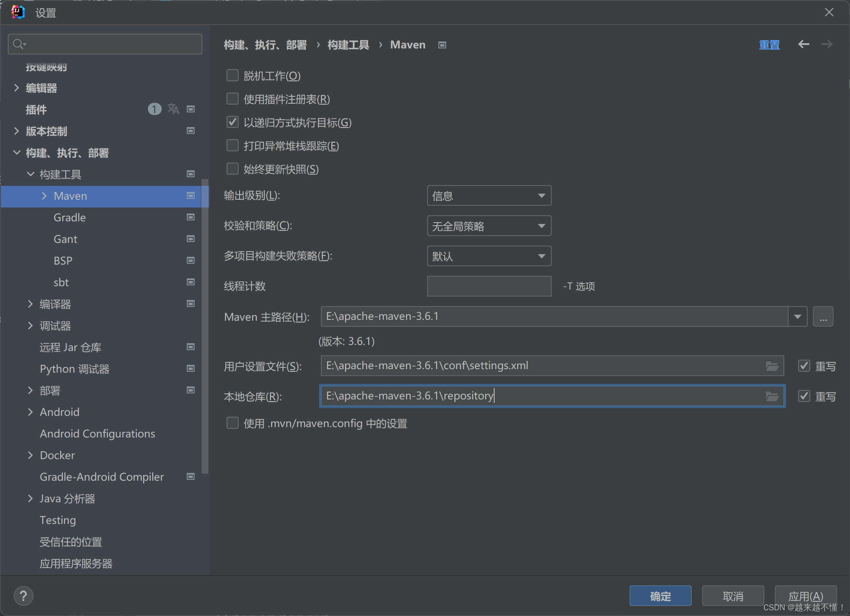
Task: Click project icon on 部署 row
Action: [x=190, y=390]
